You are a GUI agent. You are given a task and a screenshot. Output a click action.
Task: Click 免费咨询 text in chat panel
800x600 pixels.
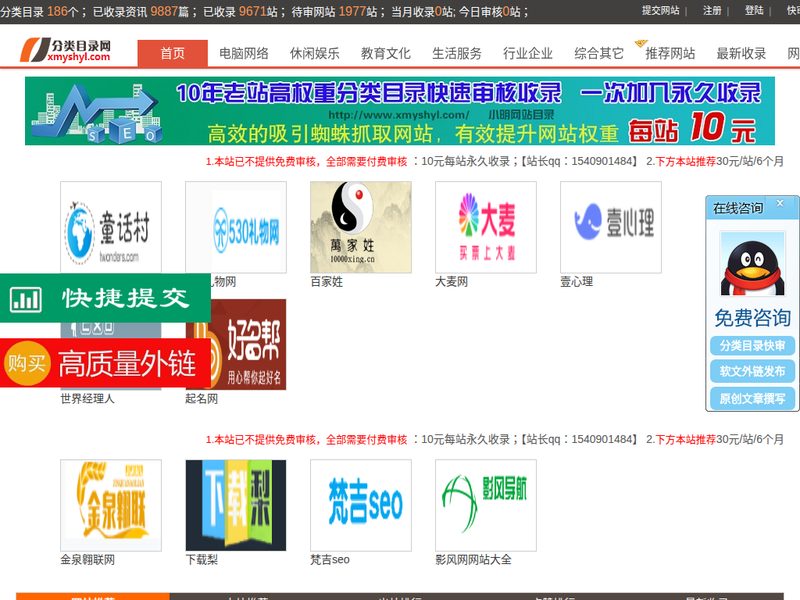(753, 318)
